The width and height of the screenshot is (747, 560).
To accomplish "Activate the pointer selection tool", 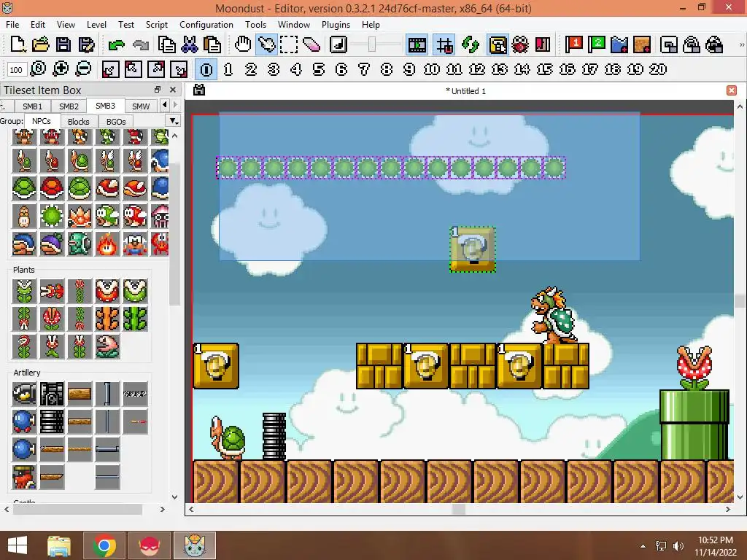I will [266, 44].
